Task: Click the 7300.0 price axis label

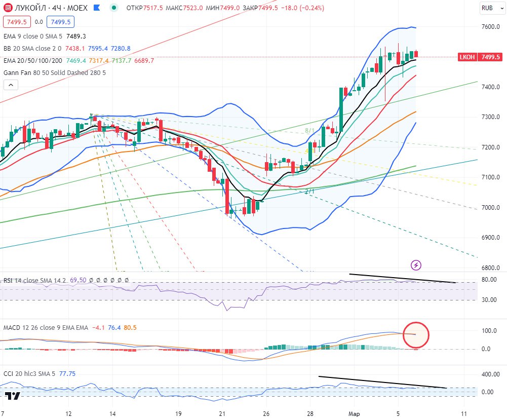Action: (490, 117)
